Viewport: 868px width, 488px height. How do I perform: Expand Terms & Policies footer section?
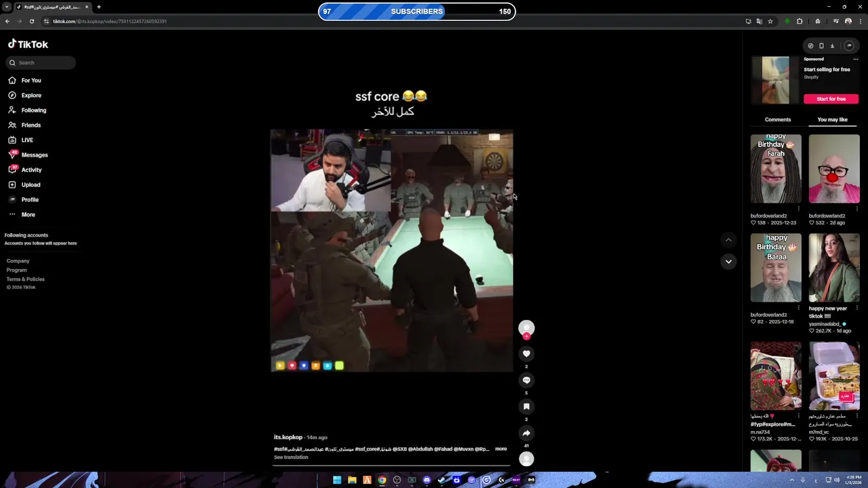tap(26, 279)
